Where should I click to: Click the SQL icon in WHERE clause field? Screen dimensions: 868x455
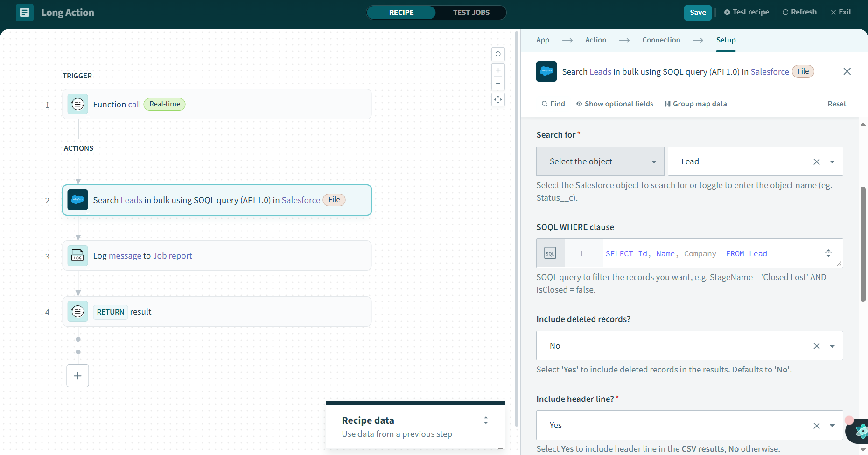(550, 253)
